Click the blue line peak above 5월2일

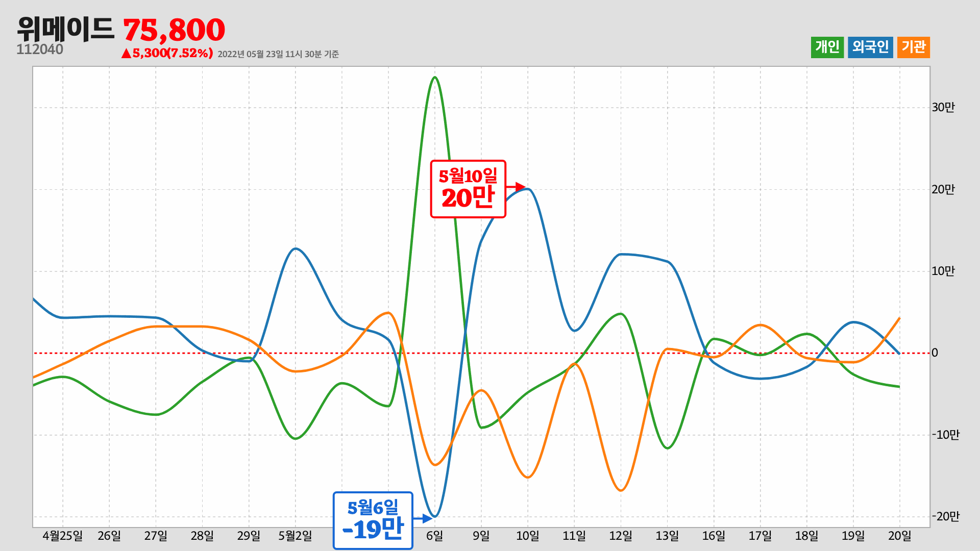tap(296, 249)
